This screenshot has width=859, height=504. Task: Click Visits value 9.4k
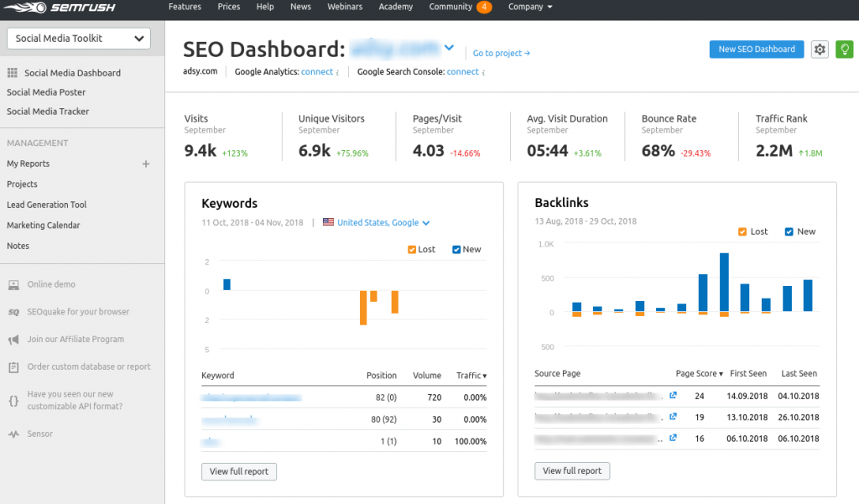(x=200, y=151)
